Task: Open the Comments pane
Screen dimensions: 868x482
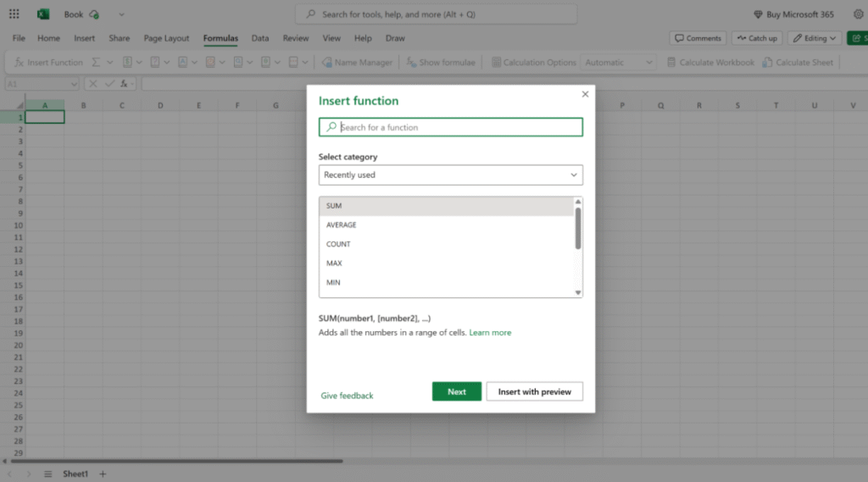Action: (698, 38)
